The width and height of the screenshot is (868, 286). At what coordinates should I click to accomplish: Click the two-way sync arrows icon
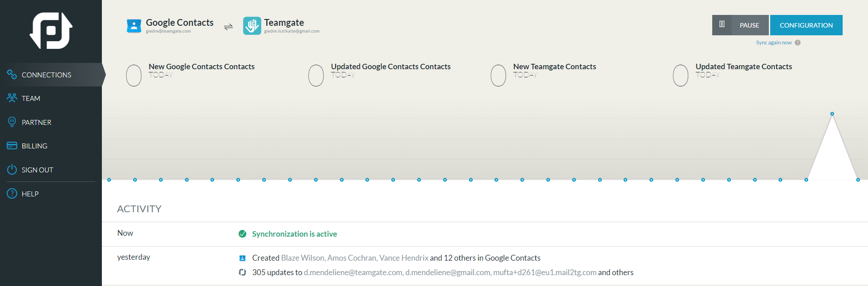point(228,27)
